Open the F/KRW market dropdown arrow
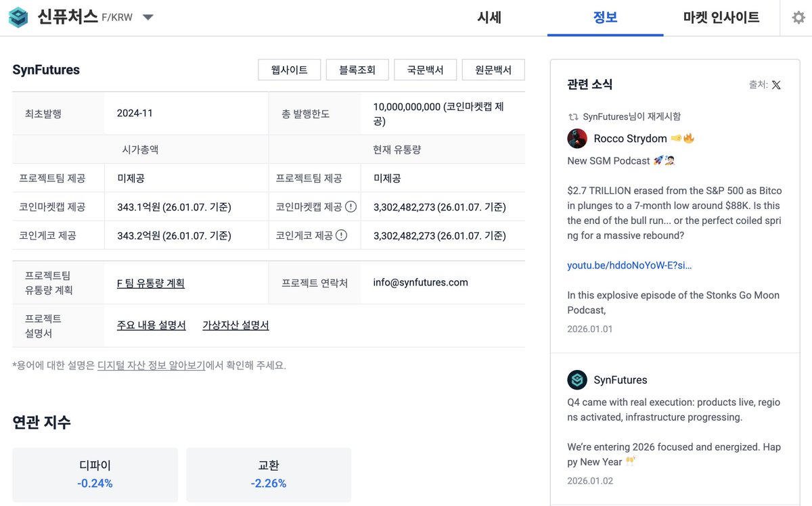The width and height of the screenshot is (812, 506). (148, 18)
